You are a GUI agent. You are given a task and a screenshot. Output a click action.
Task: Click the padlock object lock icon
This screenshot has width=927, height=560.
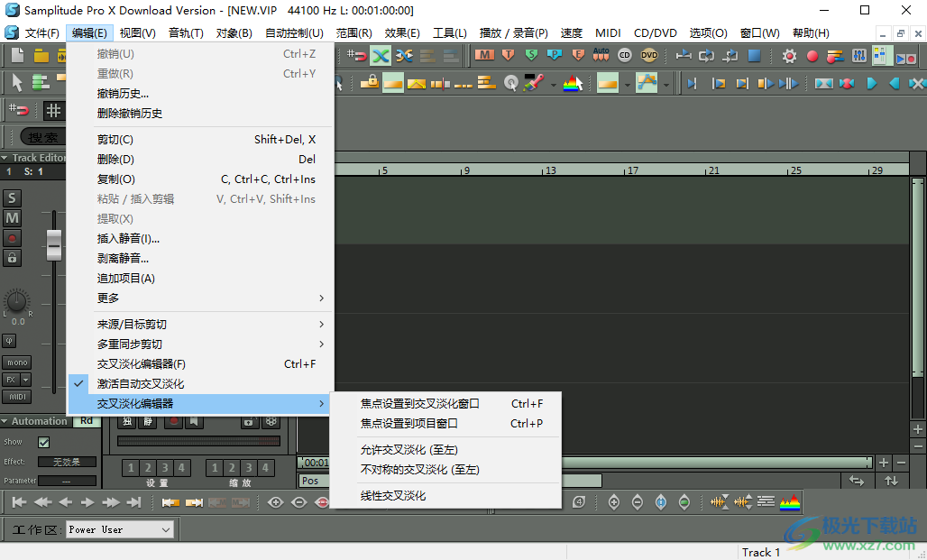pyautogui.click(x=371, y=81)
